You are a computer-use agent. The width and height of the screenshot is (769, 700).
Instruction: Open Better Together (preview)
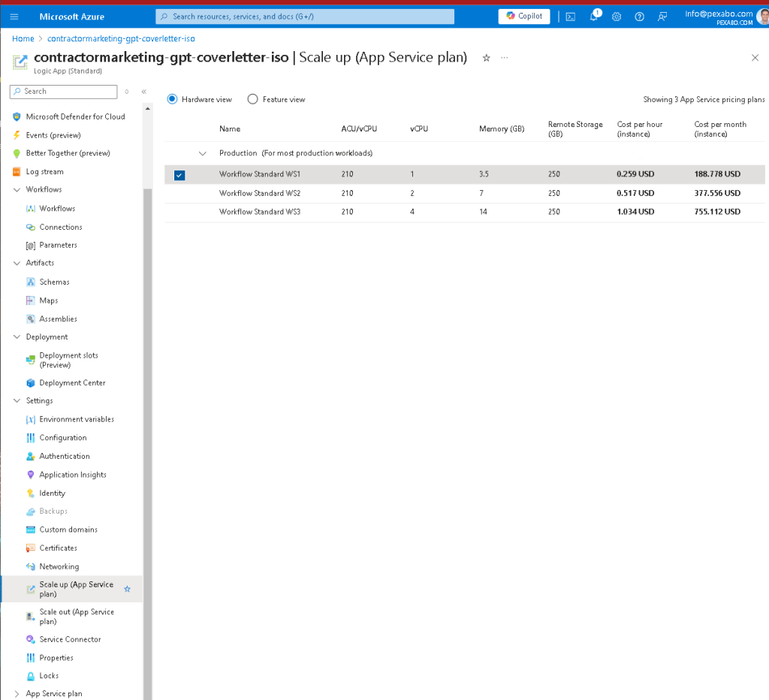pos(68,153)
